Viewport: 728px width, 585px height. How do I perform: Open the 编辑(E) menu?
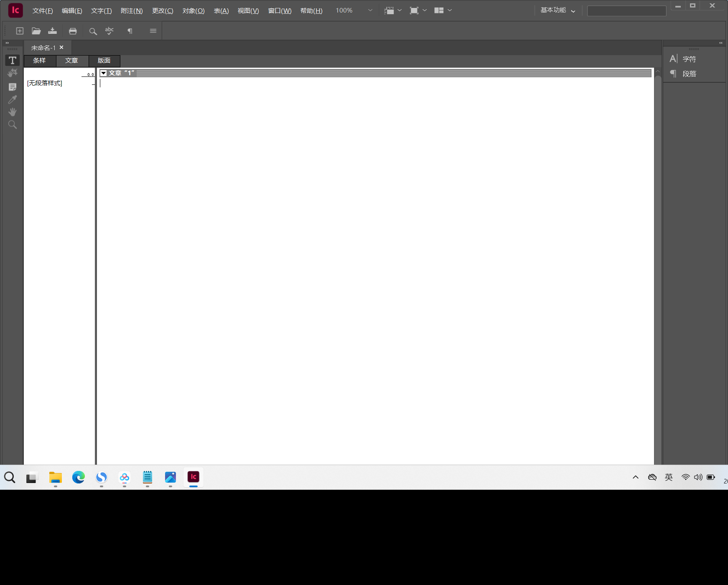coord(72,11)
